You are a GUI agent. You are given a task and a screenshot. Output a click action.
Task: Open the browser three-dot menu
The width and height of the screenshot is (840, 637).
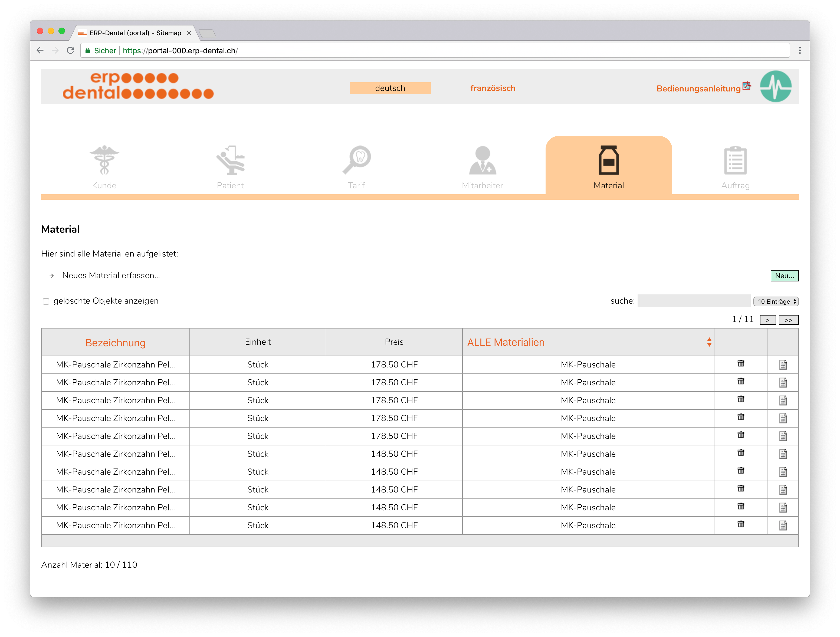(799, 51)
